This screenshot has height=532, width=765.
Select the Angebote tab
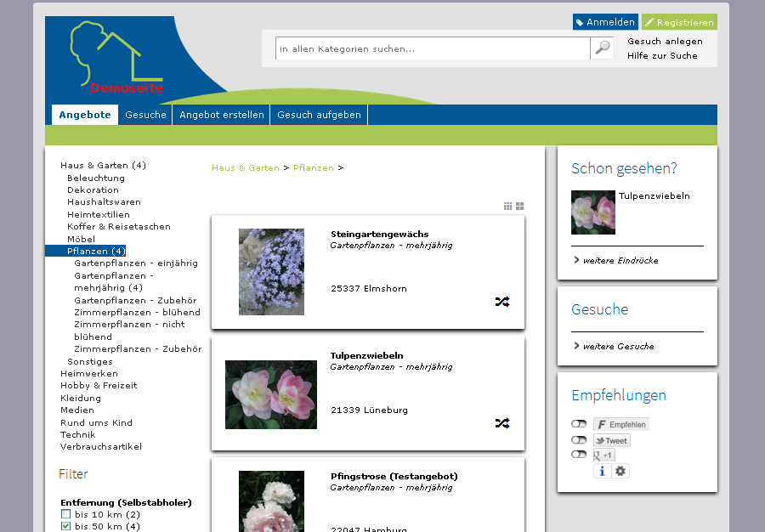pos(85,115)
